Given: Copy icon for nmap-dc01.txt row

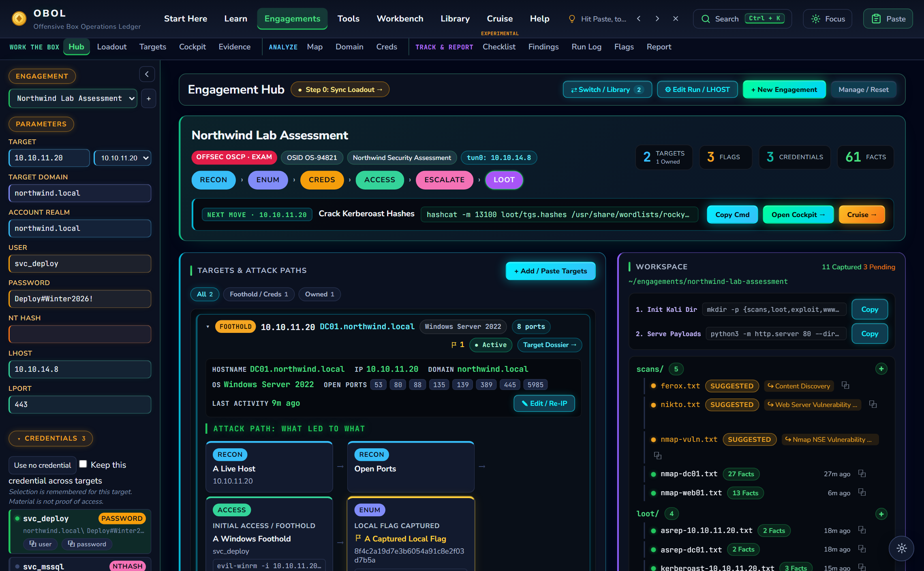Looking at the screenshot, I should point(862,473).
